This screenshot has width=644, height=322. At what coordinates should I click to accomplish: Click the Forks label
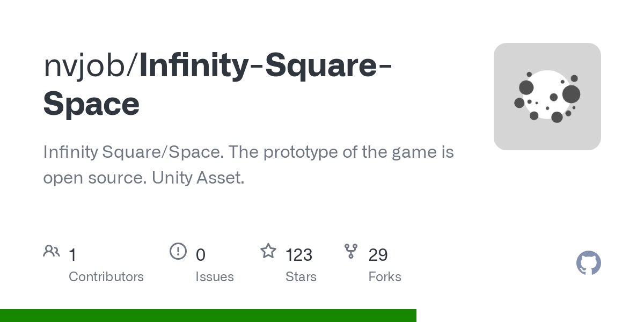385,277
